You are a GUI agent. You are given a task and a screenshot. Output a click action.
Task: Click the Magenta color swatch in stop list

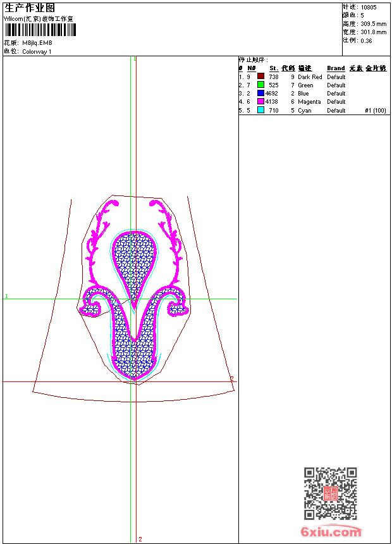[260, 101]
